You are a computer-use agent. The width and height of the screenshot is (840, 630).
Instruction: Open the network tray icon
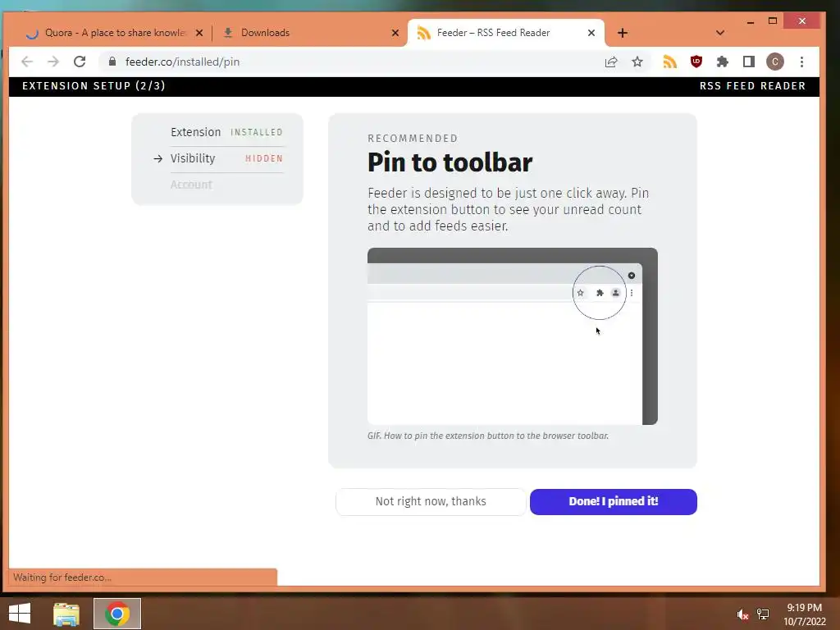click(763, 614)
